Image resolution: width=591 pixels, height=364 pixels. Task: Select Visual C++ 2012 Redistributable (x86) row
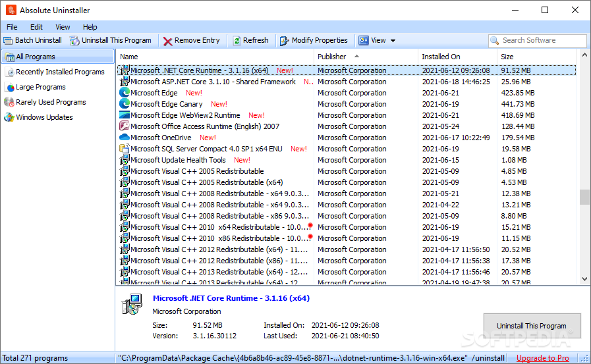[x=347, y=261]
